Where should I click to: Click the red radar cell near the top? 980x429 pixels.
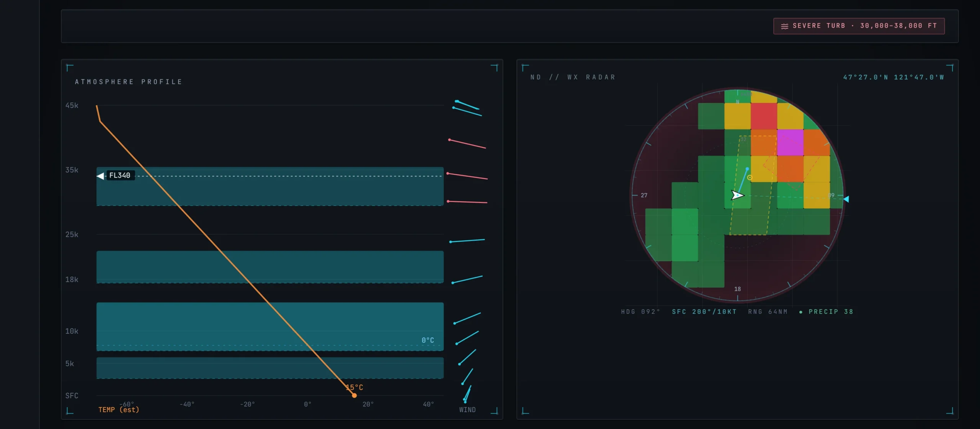764,116
